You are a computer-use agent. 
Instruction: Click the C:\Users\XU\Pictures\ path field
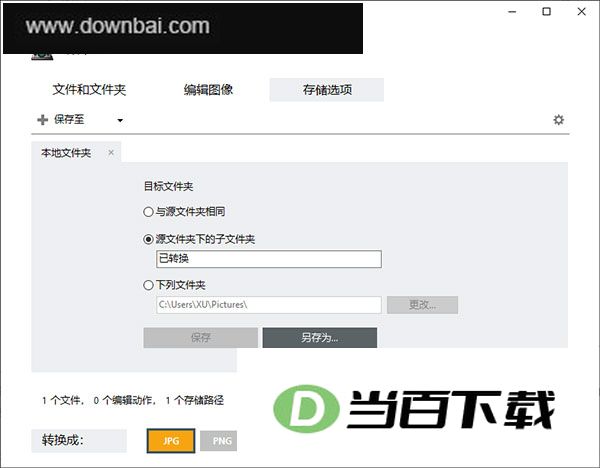(269, 305)
